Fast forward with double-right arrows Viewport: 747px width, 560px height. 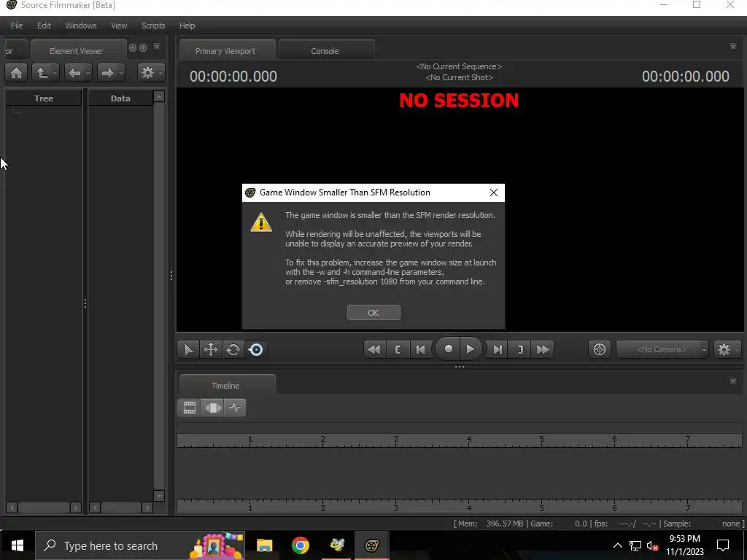[x=543, y=350]
